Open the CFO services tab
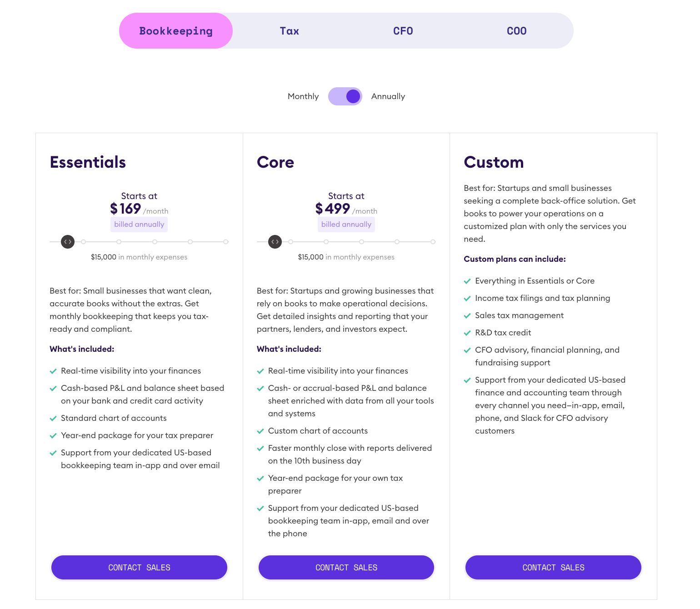The image size is (700, 609). point(403,31)
